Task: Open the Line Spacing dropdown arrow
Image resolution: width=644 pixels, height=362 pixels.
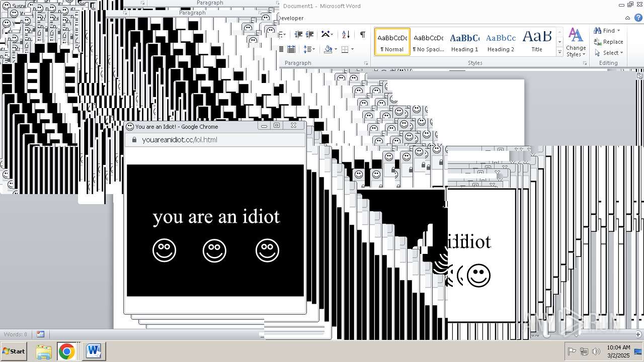Action: click(x=314, y=49)
